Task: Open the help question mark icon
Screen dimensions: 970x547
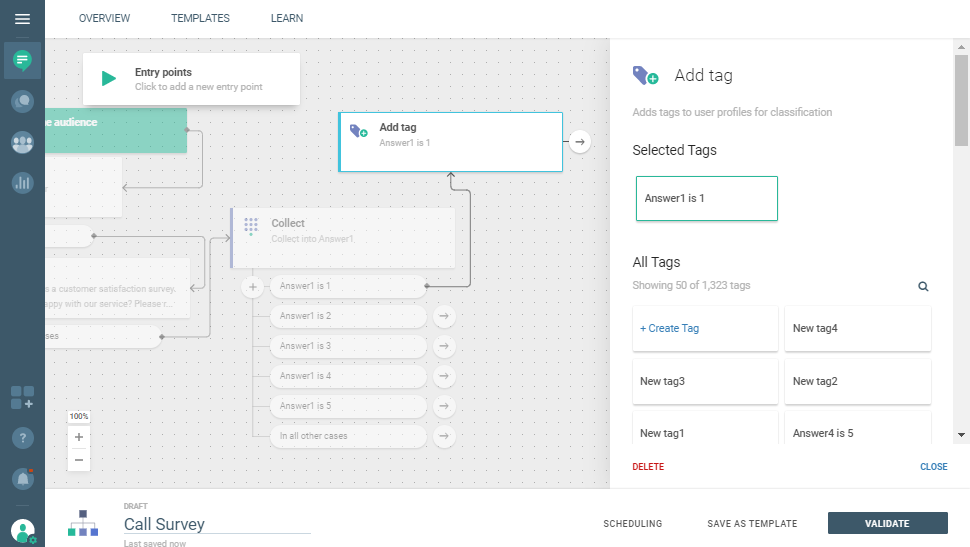Action: click(x=22, y=438)
